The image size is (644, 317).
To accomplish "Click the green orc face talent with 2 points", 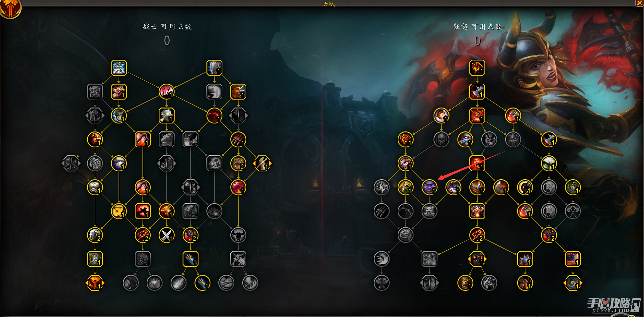I will point(238,163).
